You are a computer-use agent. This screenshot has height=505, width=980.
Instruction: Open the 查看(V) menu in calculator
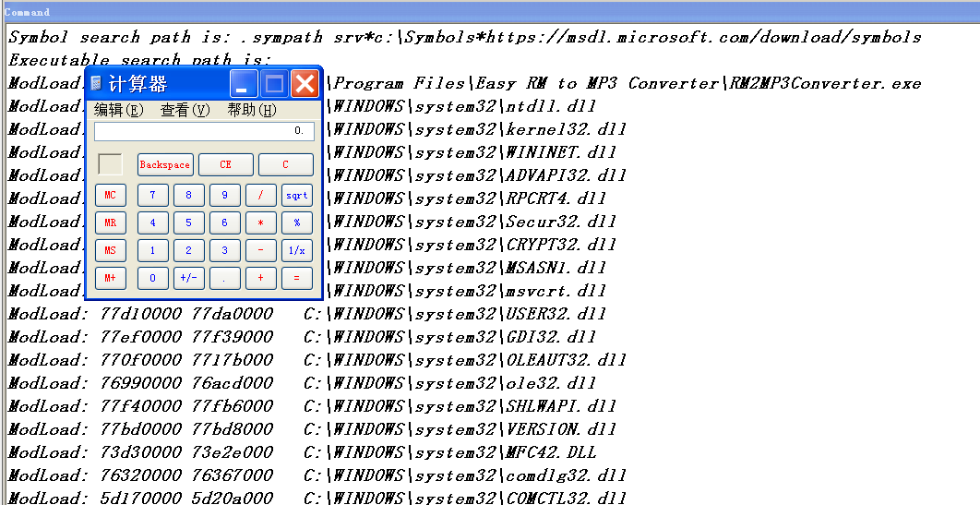pyautogui.click(x=185, y=110)
